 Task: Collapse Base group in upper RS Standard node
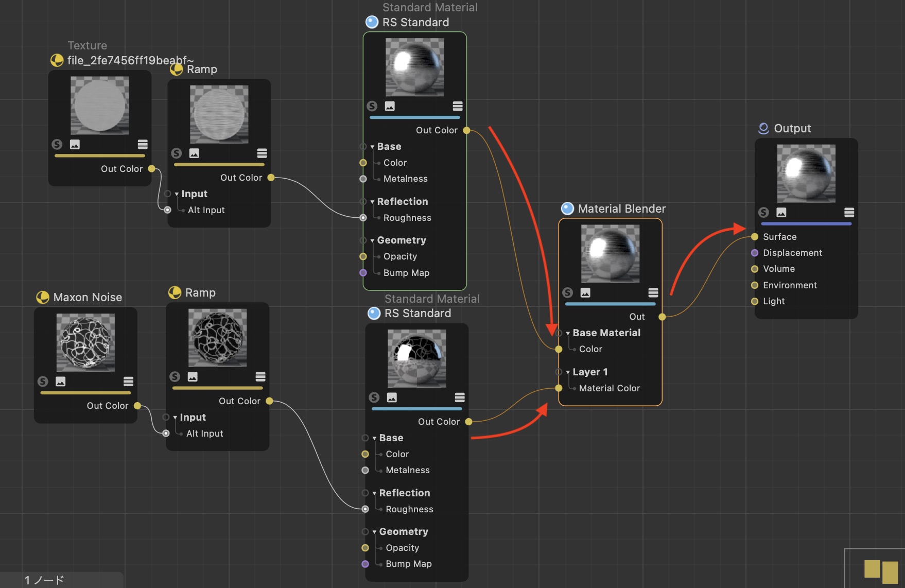tap(372, 147)
